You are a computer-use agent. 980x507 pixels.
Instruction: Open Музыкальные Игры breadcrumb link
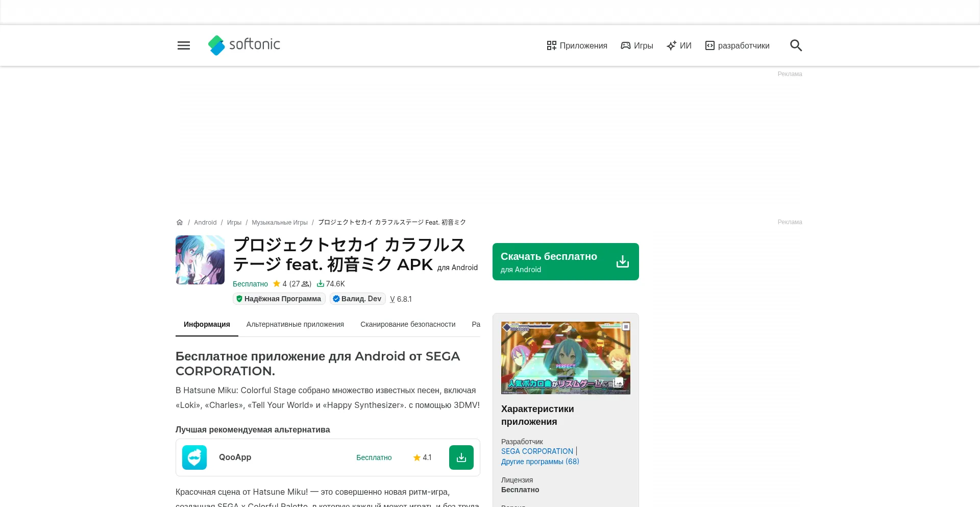(280, 223)
